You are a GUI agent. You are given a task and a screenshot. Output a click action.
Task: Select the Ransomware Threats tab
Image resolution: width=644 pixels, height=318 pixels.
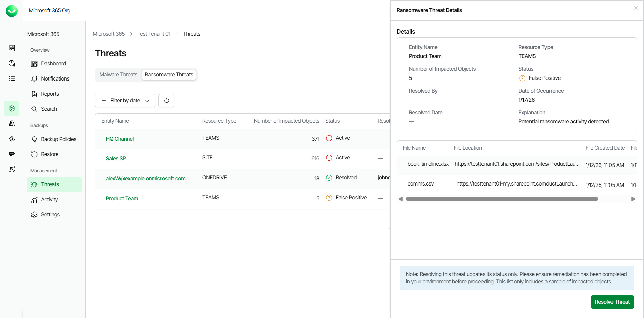(x=169, y=75)
